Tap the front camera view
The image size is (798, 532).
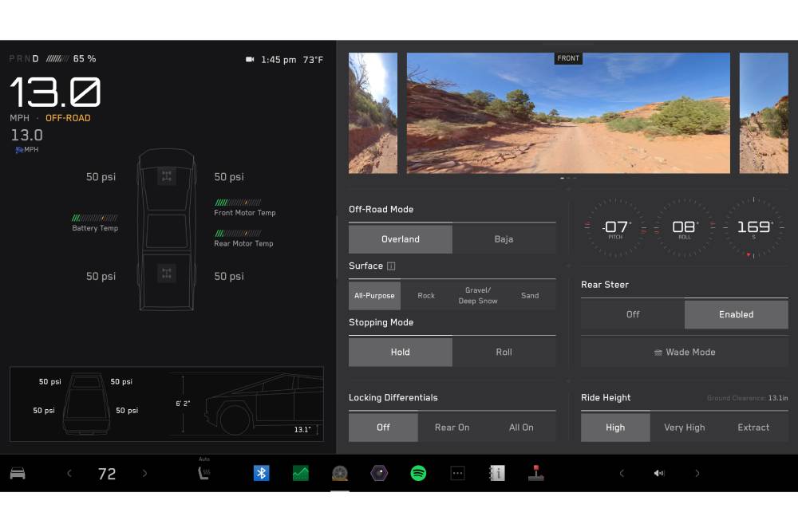pos(568,113)
